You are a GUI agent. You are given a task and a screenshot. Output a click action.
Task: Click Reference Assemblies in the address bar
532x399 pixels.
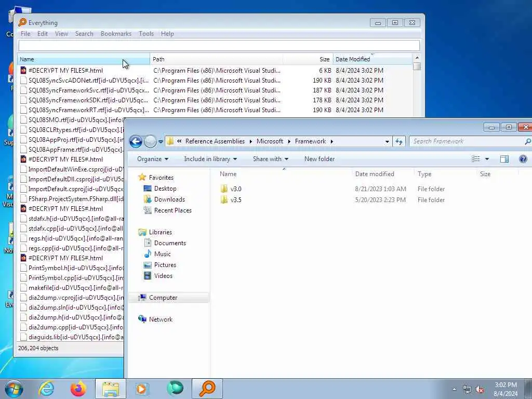[x=215, y=141]
